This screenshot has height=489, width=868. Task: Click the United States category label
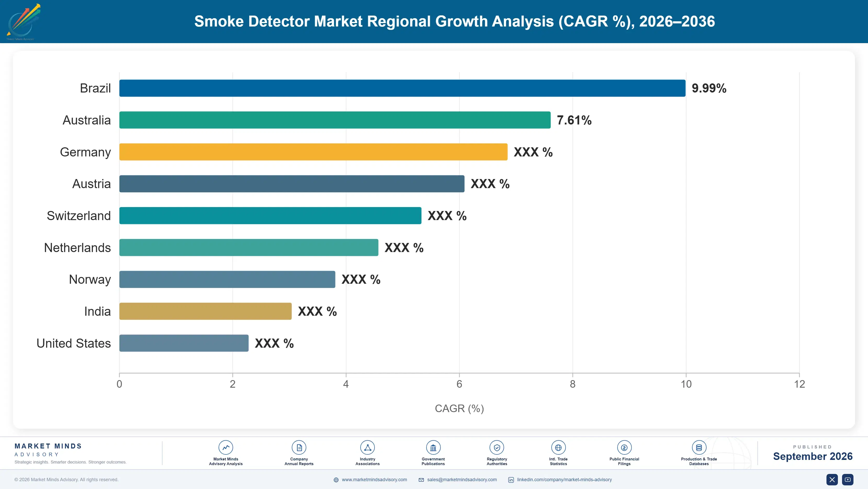[74, 343]
